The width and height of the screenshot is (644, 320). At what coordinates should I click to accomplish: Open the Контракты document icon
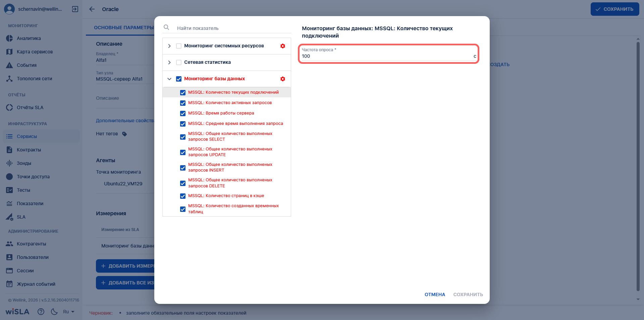[9, 150]
